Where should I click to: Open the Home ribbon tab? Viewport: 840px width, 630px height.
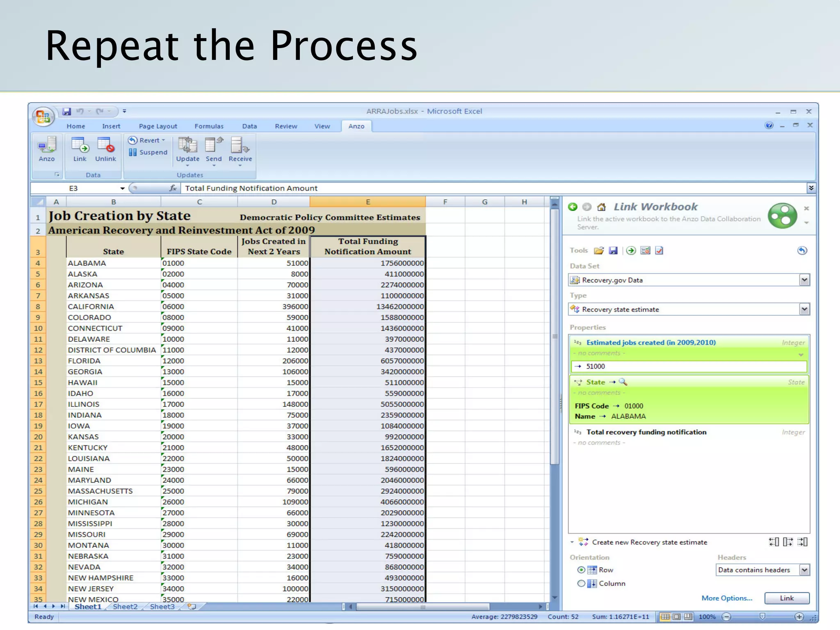76,126
